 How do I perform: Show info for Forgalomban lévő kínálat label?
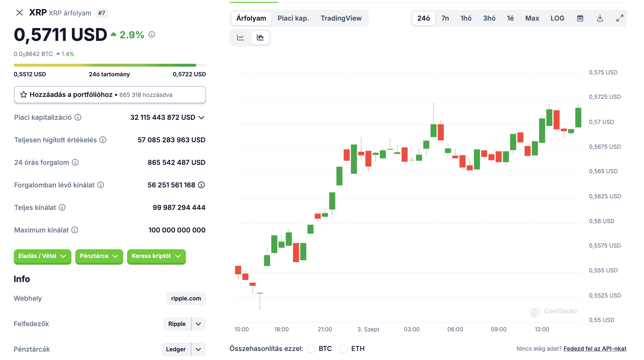coord(101,185)
